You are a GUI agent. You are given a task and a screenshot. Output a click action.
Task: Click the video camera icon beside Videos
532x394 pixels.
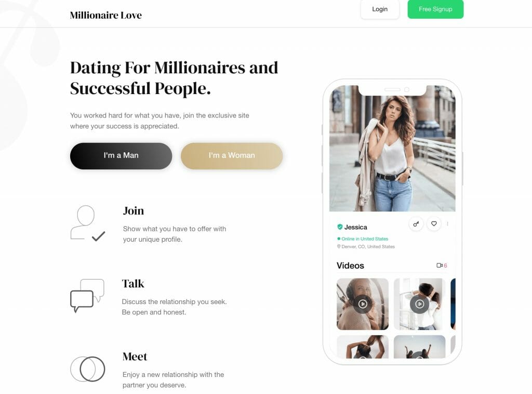point(440,266)
